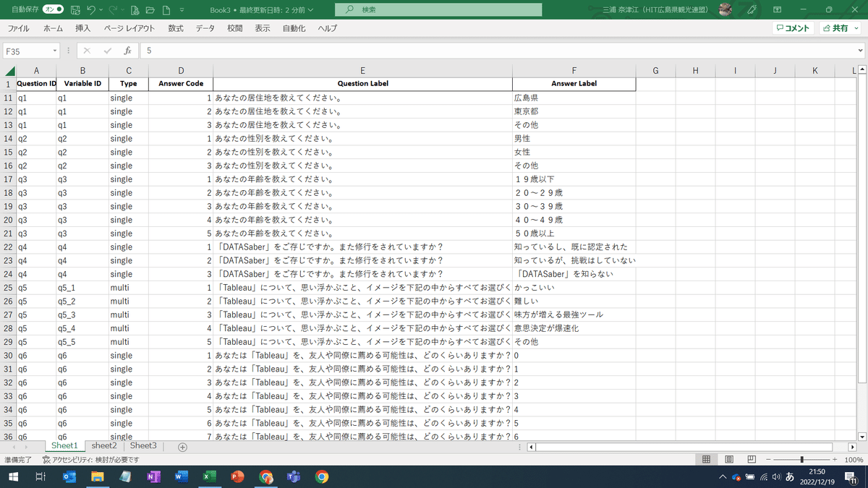Click the Undo arrow icon
The image size is (868, 488).
(91, 10)
